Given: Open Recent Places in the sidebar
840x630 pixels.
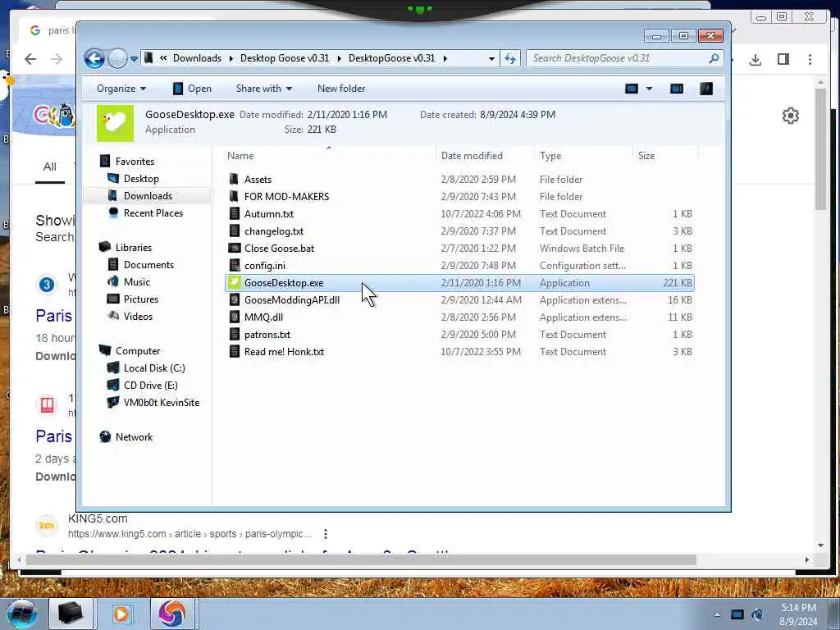Looking at the screenshot, I should coord(153,212).
